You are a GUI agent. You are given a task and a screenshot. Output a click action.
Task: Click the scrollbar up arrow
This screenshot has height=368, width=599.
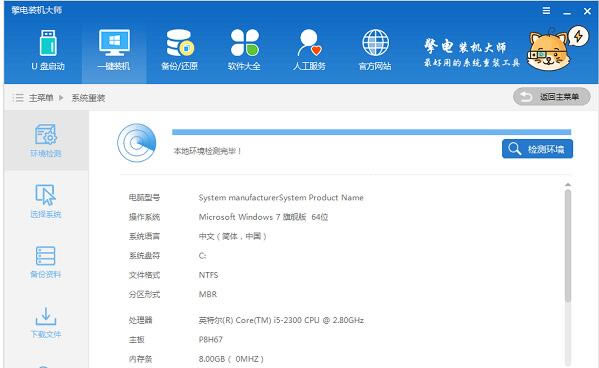pos(568,185)
